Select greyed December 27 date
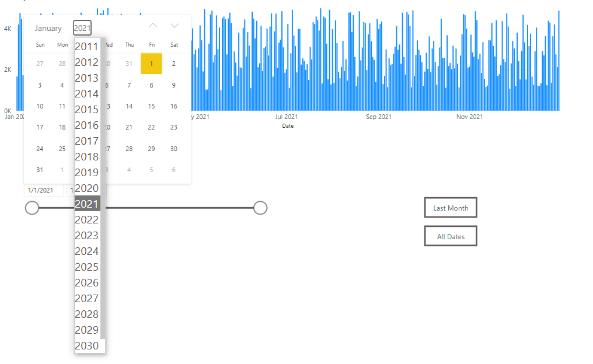 click(x=40, y=64)
